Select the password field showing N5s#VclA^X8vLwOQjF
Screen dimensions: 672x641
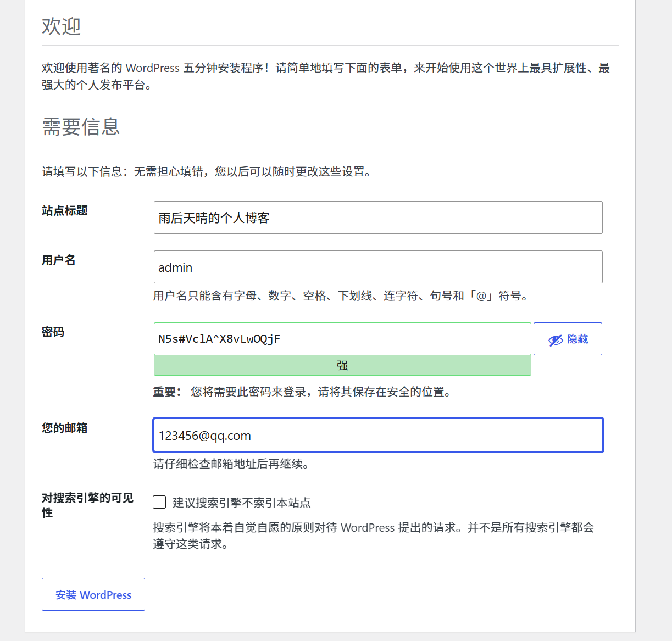pyautogui.click(x=342, y=339)
